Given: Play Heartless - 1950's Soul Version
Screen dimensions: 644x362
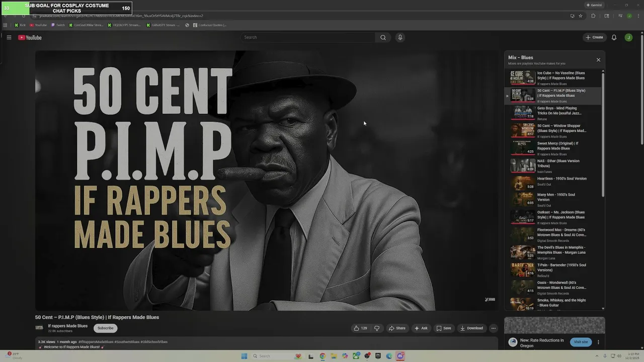Looking at the screenshot, I should [x=553, y=182].
